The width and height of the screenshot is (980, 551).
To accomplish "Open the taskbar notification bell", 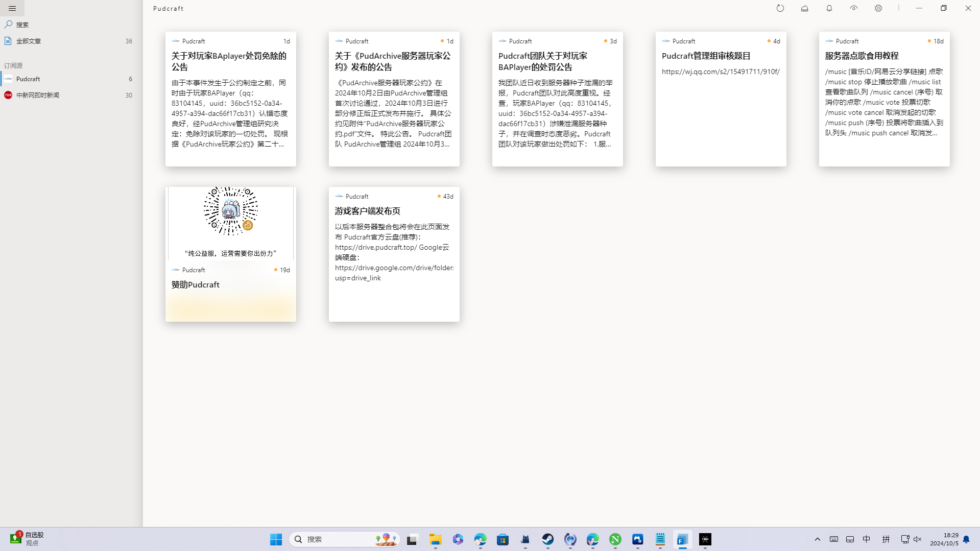I will [x=966, y=539].
